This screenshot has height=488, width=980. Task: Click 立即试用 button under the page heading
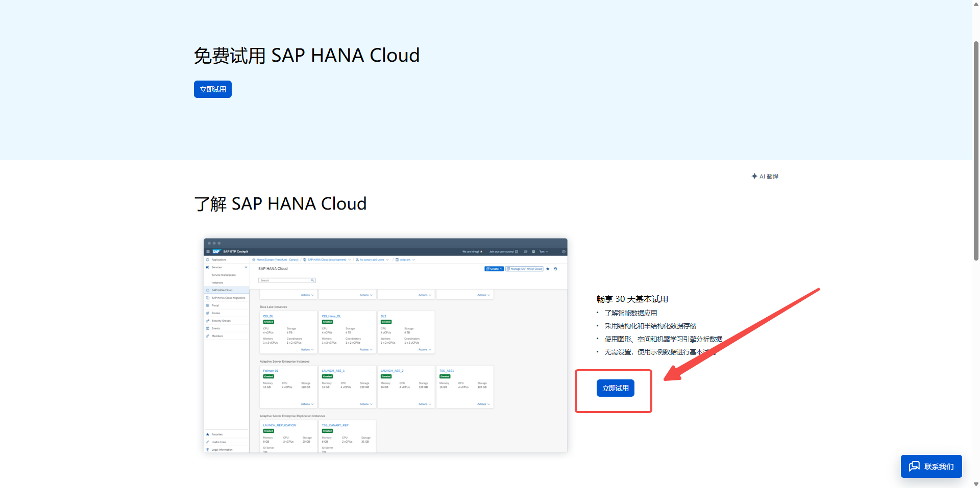coord(212,89)
